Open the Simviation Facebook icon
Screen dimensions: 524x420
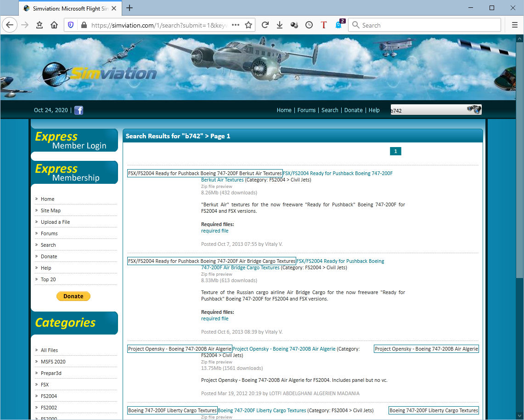[x=79, y=110]
